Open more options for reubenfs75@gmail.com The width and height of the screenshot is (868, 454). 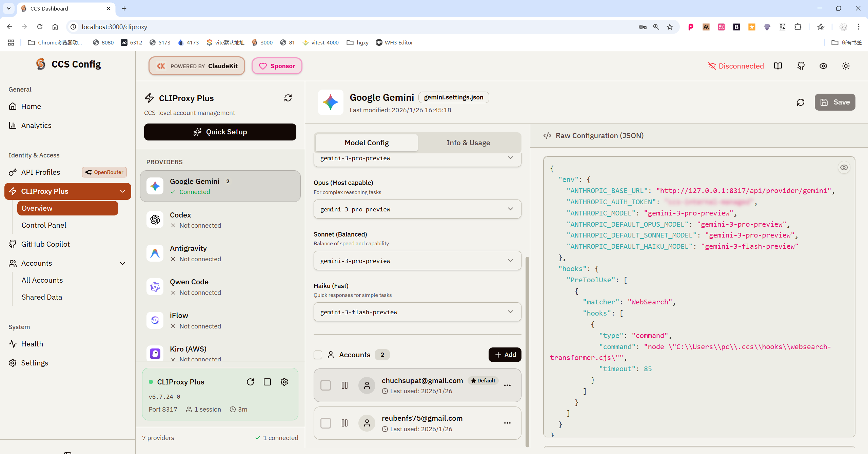click(x=507, y=423)
